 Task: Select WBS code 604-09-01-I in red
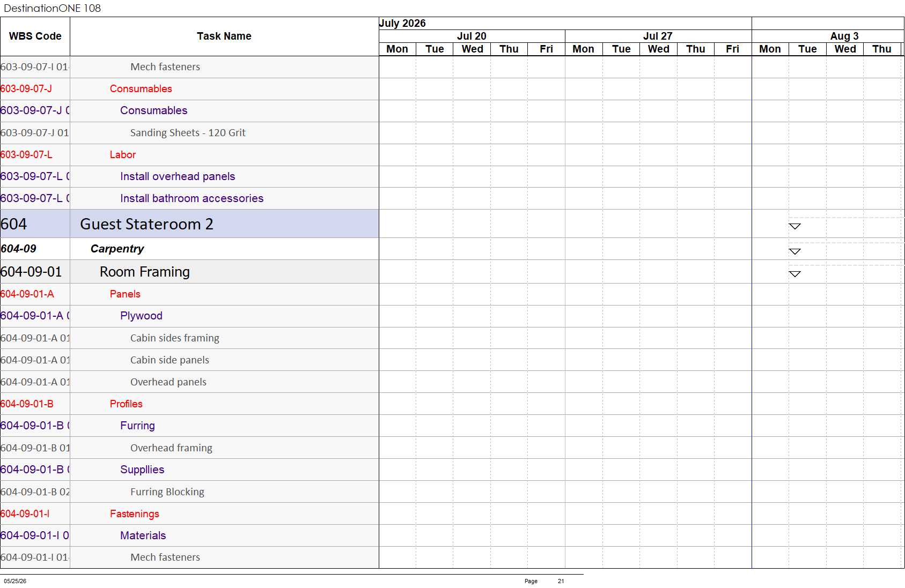tap(35, 513)
